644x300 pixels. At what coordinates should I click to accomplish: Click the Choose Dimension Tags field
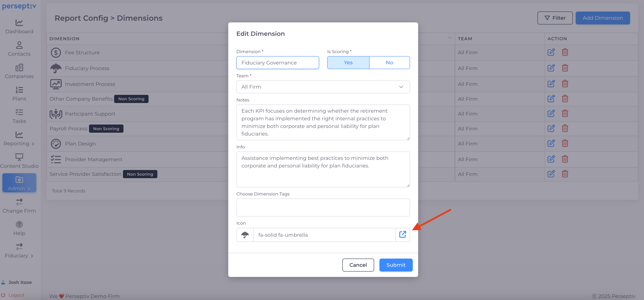[x=323, y=207]
